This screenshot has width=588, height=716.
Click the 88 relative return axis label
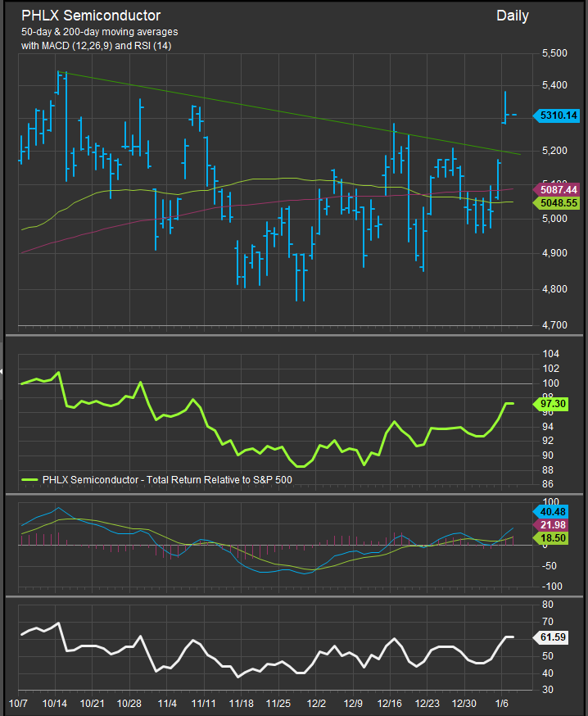click(548, 470)
